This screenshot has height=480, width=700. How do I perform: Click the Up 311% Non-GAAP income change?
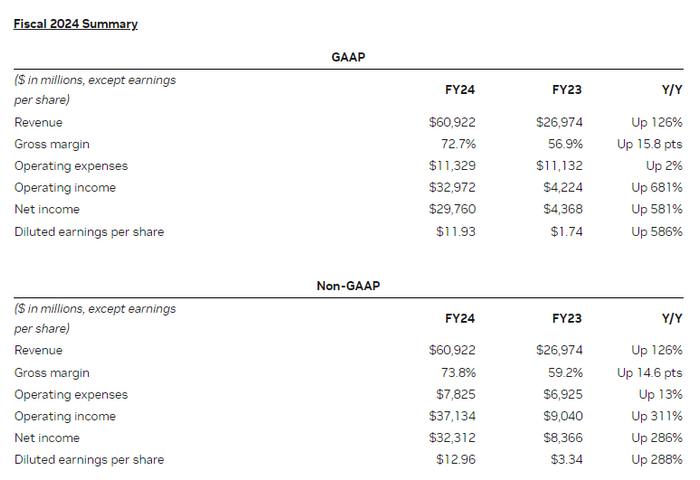657,416
